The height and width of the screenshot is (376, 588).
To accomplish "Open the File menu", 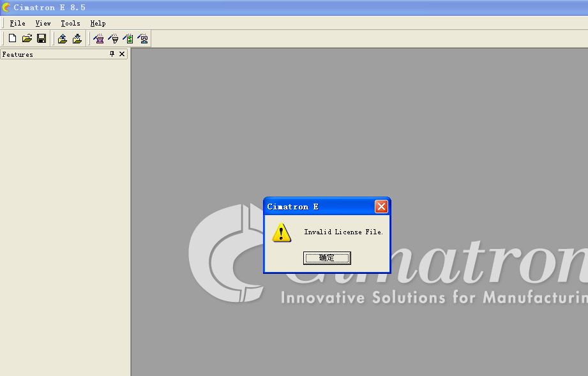I will click(x=17, y=23).
